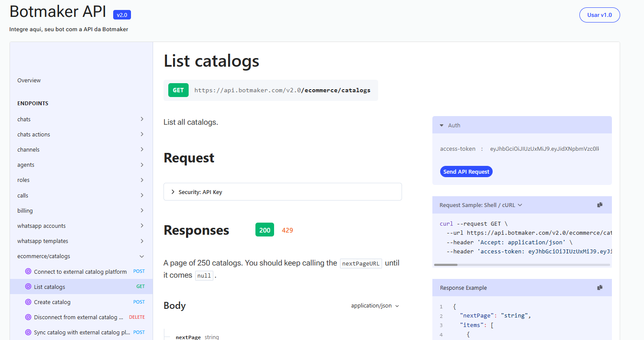This screenshot has height=340, width=644.
Task: Click the nextPage body field name
Action: [x=188, y=337]
